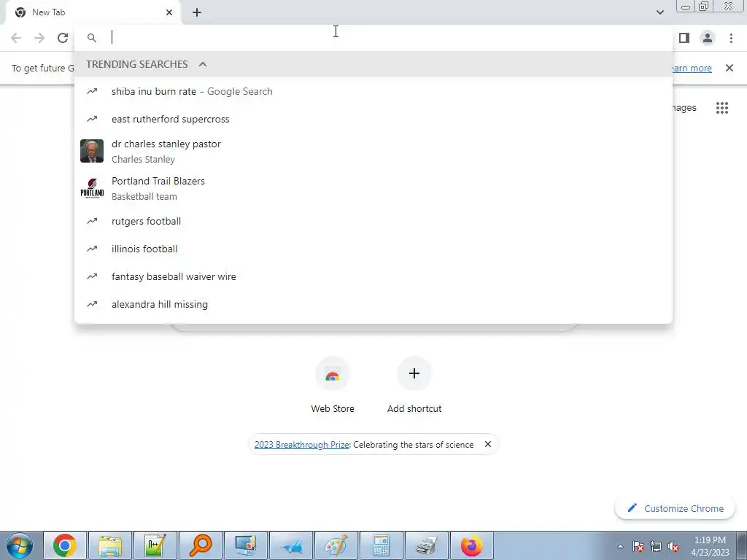Choose 'dr charles stanley pastor' suggestion
The width and height of the screenshot is (747, 560).
coord(373,151)
